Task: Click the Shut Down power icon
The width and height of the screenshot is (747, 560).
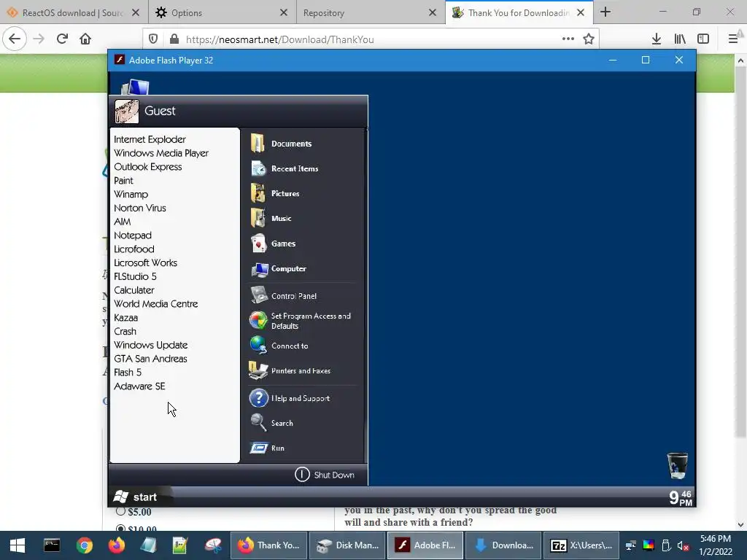Action: tap(302, 474)
